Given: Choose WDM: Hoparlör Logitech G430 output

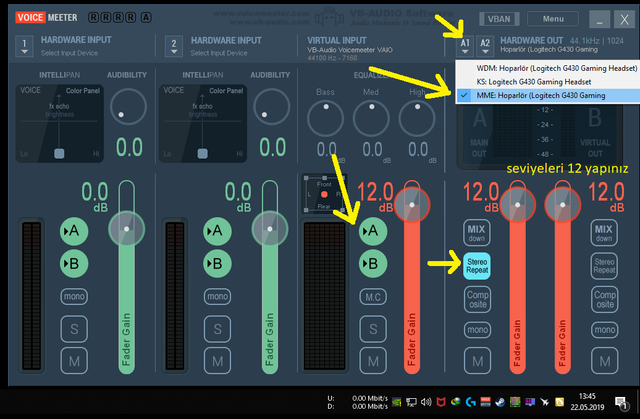Looking at the screenshot, I should [548, 68].
